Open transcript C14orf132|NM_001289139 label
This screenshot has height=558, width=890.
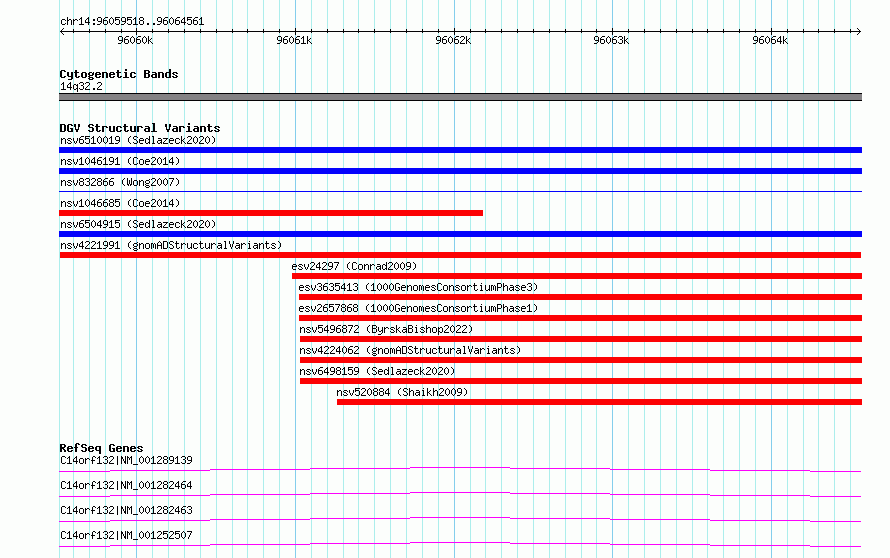pos(126,460)
